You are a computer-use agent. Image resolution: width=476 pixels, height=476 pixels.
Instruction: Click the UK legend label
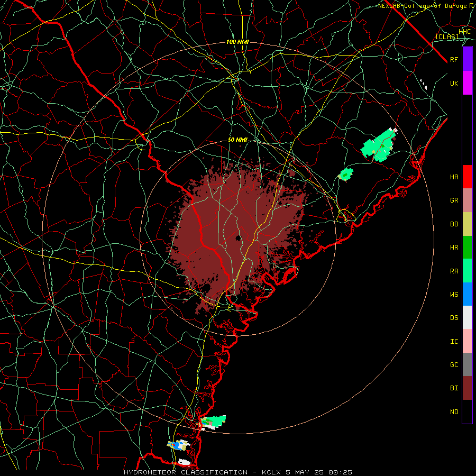[x=454, y=83]
